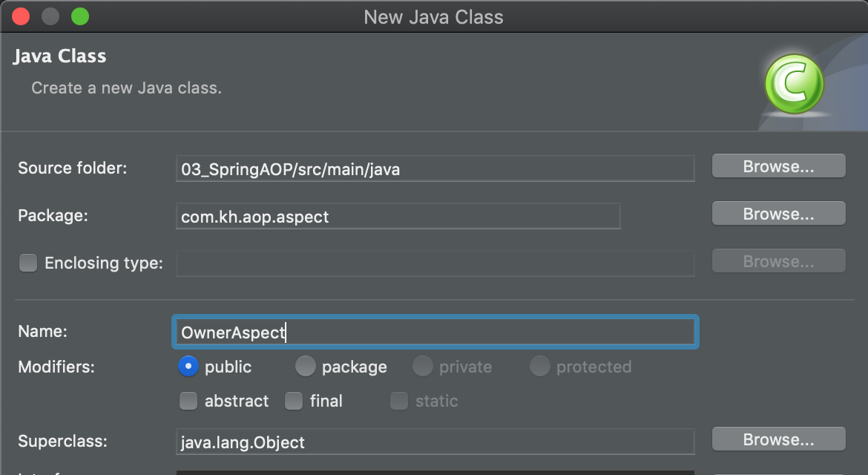Browse for the Superclass
This screenshot has height=475, width=868.
coord(778,439)
